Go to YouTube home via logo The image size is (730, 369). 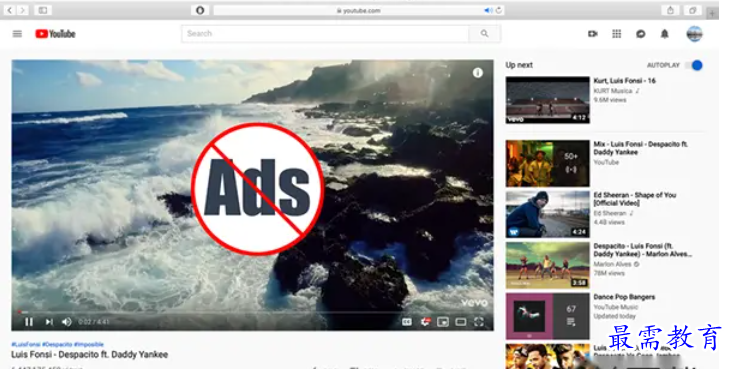pos(55,34)
